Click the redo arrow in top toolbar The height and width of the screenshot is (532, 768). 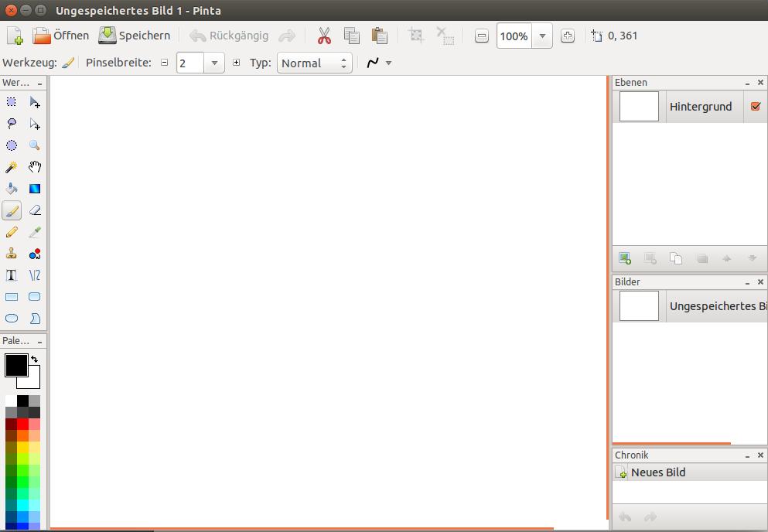[288, 36]
